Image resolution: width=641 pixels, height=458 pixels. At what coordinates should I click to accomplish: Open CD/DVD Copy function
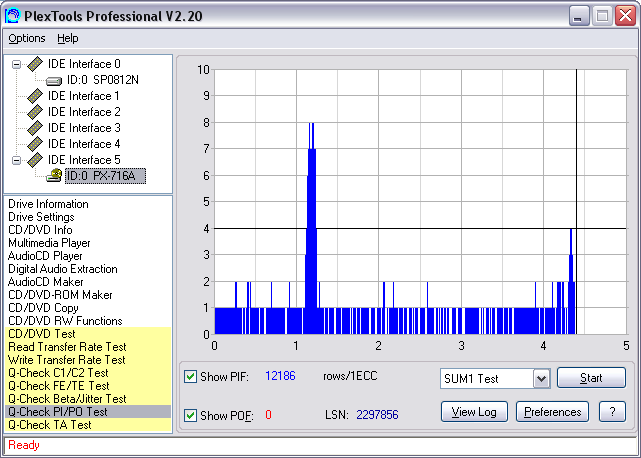[x=43, y=308]
